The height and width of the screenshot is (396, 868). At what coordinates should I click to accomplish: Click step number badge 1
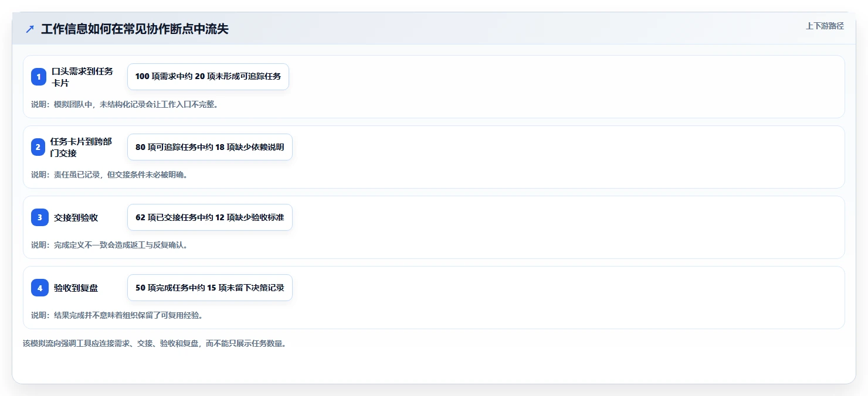click(x=39, y=77)
